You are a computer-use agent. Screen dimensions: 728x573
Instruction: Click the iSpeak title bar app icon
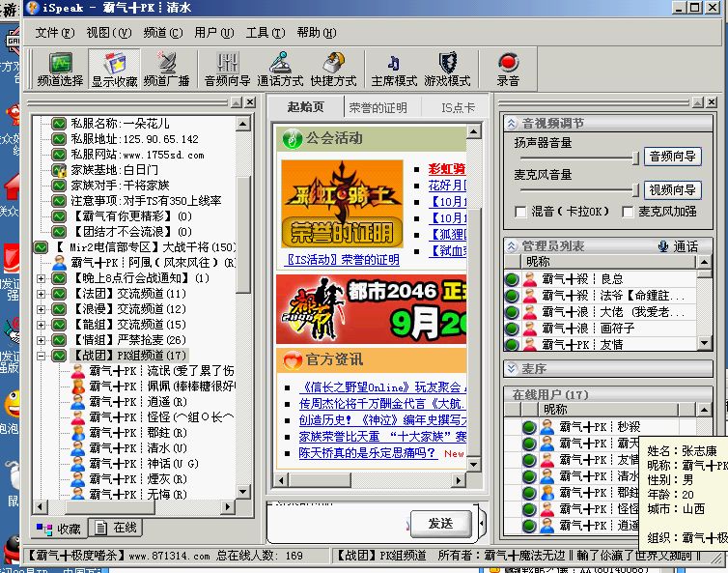click(33, 8)
